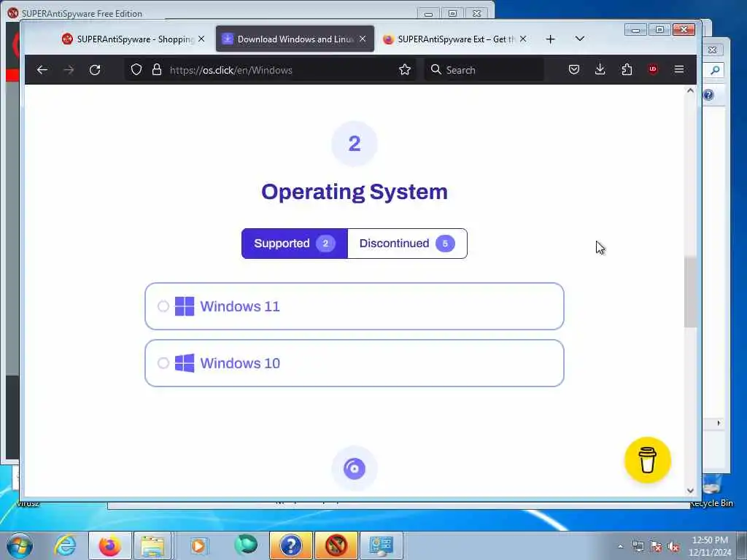Click the magnifier icon in background window

pos(715,71)
